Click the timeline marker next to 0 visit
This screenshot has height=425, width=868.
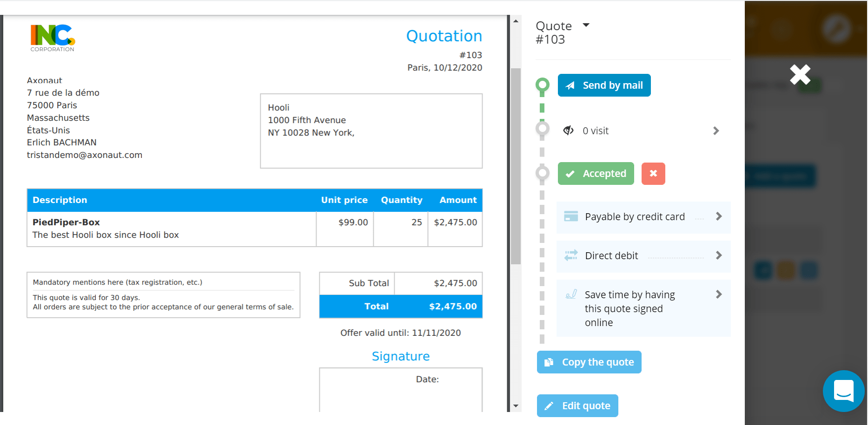tap(542, 128)
